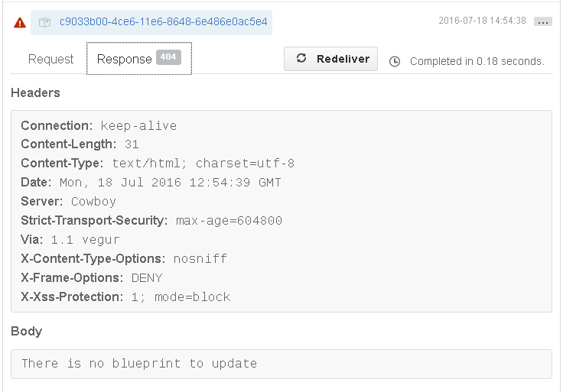Click the Server Cowboy header line

(69, 201)
